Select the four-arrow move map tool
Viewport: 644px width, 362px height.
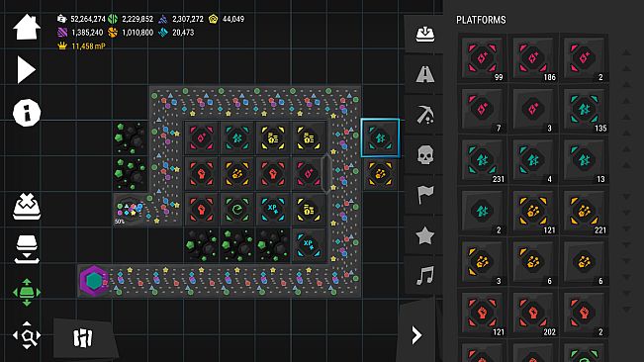[27, 292]
